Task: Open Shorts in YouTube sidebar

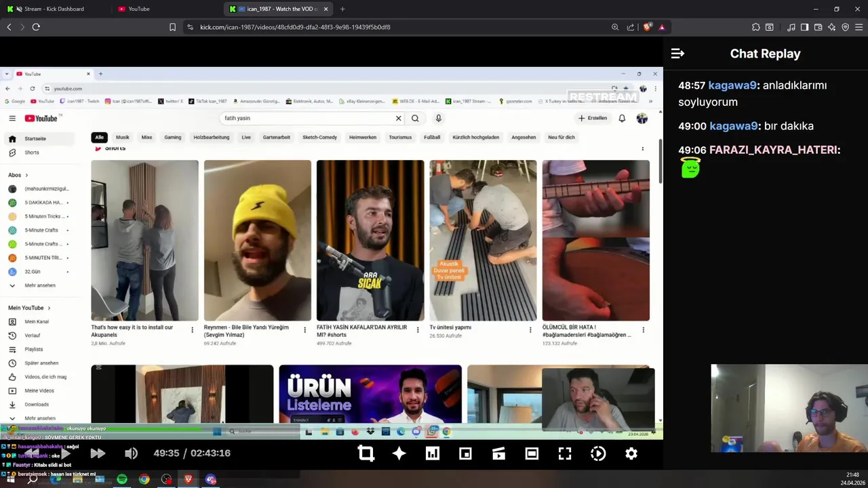Action: coord(32,152)
